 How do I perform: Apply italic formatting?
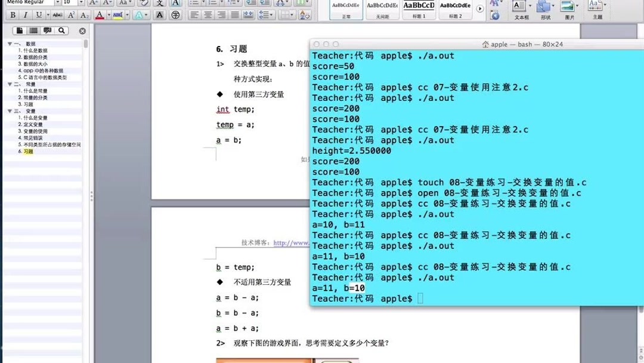(26, 15)
